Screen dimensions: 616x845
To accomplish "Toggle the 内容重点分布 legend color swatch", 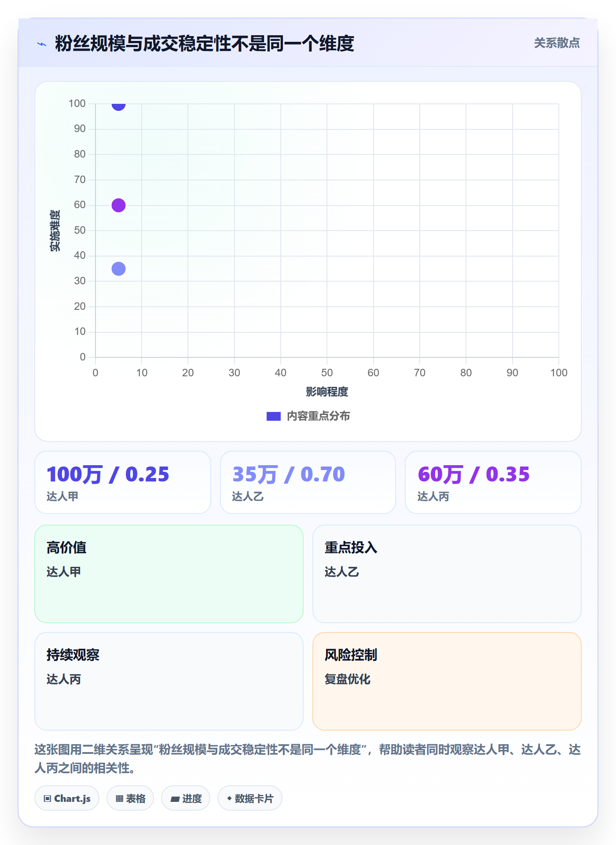I will 273,416.
